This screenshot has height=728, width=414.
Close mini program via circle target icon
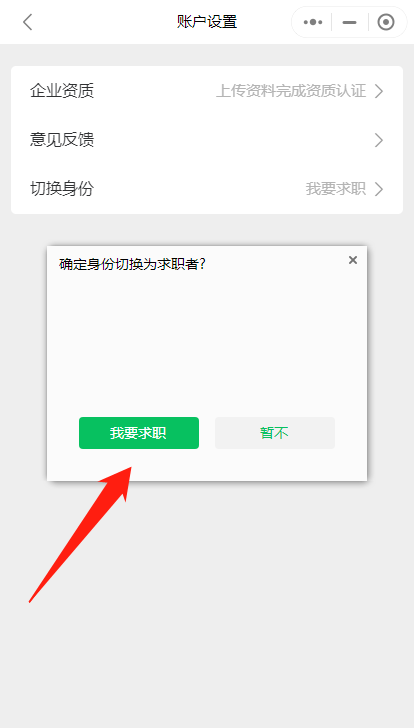386,22
